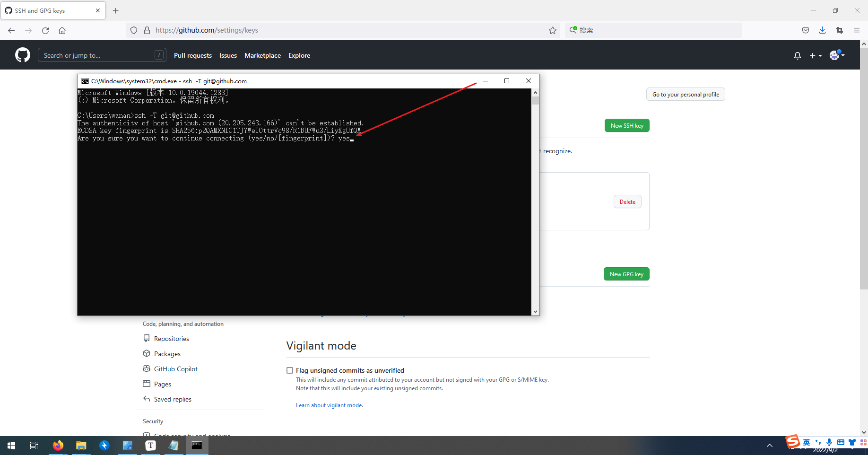Open Issues in the header

click(228, 55)
